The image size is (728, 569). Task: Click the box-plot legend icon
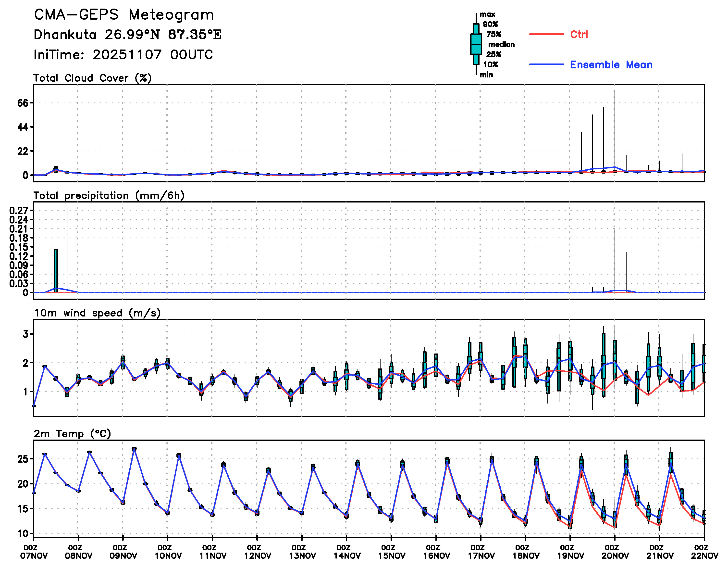tap(476, 44)
